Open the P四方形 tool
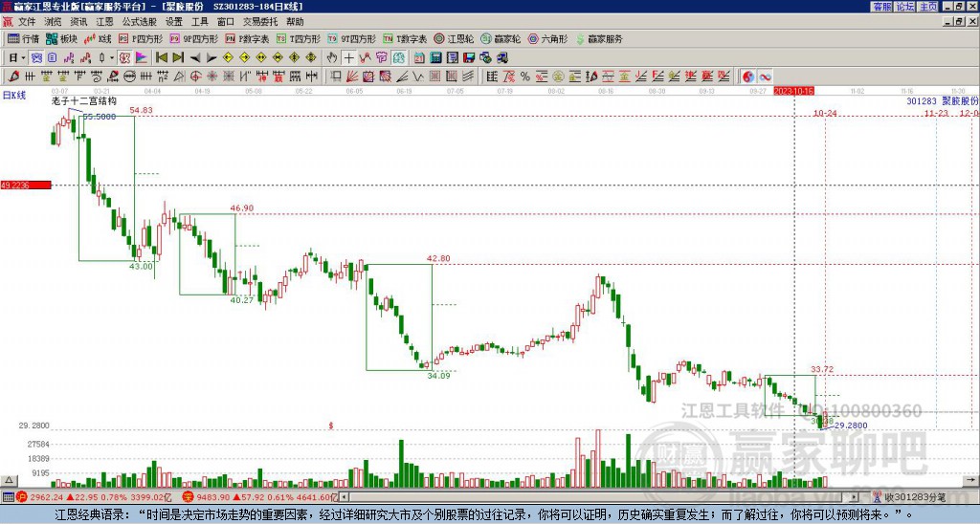Viewport: 980px width, 524px height. [140, 38]
